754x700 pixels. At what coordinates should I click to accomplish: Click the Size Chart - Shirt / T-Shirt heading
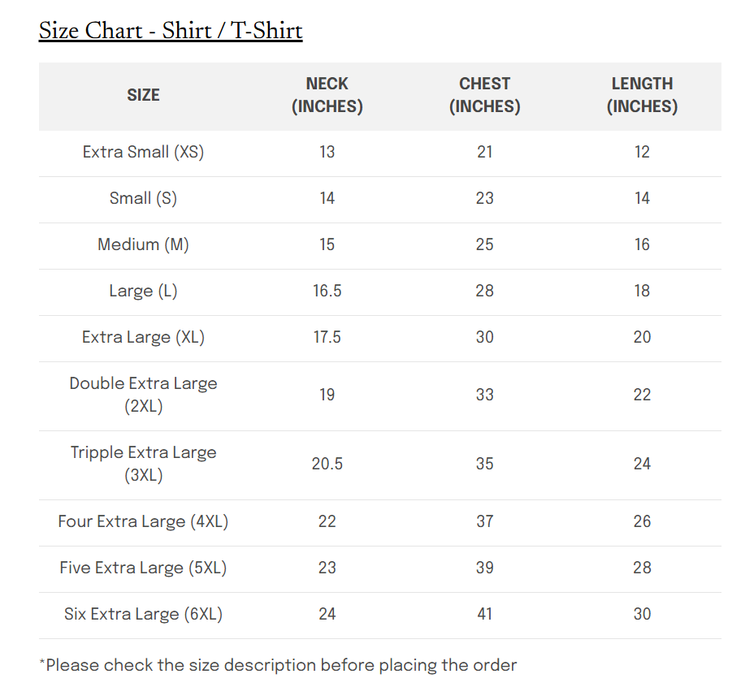(171, 31)
